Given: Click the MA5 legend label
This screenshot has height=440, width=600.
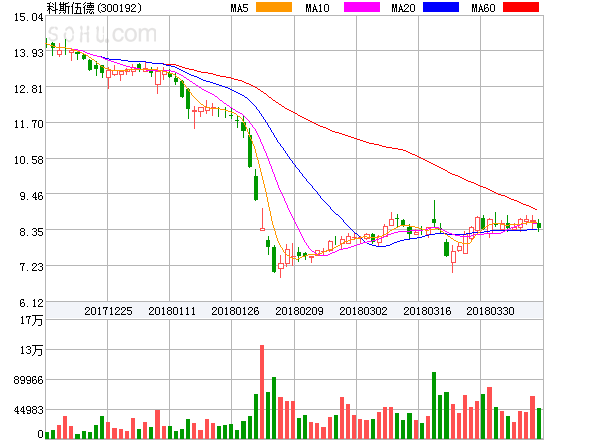Looking at the screenshot, I should point(239,8).
